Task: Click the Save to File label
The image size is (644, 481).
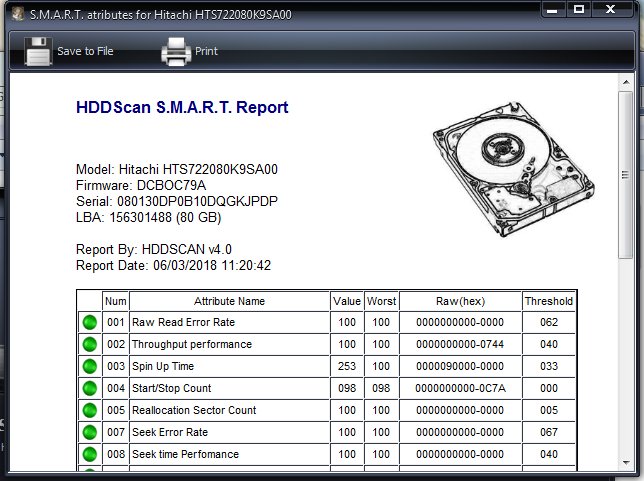Action: coord(85,51)
